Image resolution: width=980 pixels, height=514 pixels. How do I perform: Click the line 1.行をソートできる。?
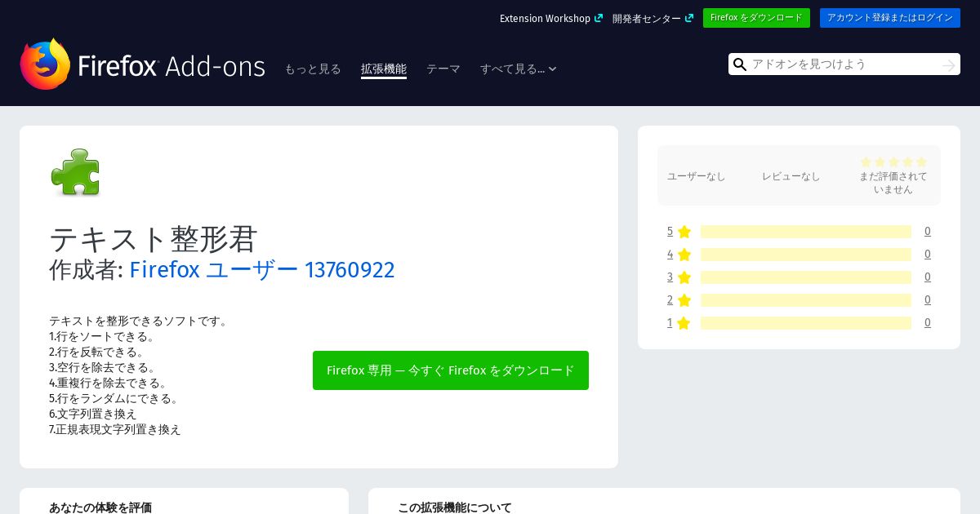[102, 336]
